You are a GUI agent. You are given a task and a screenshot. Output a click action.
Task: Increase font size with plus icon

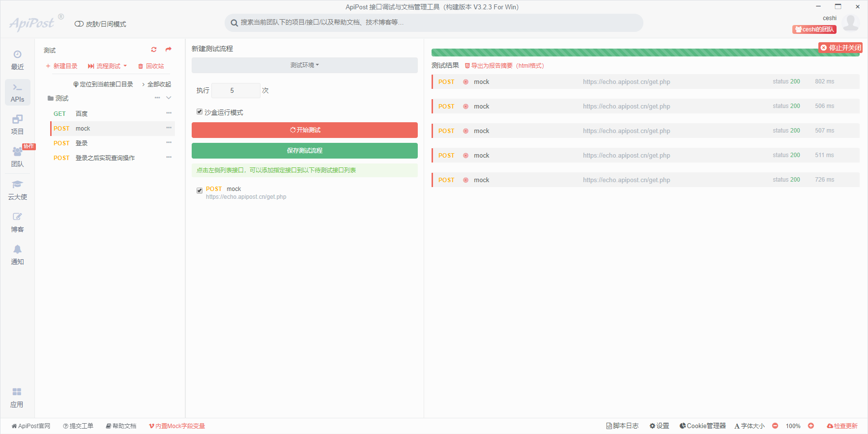coord(811,426)
